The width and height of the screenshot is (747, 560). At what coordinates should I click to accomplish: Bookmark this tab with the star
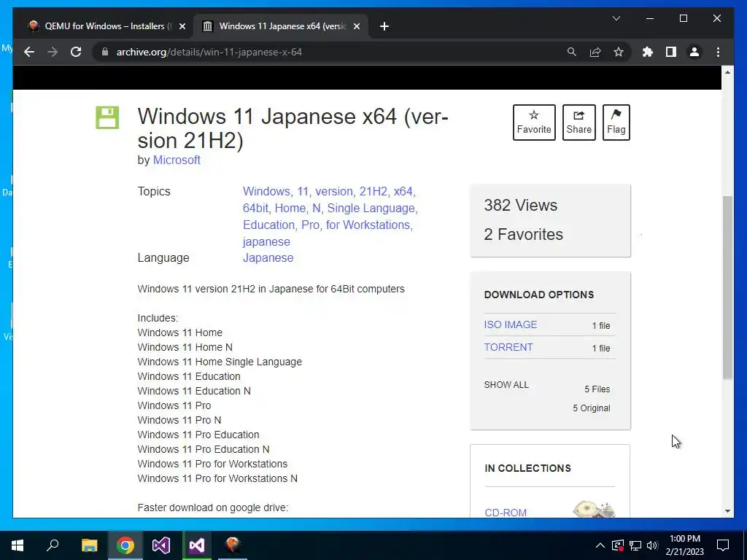click(619, 52)
